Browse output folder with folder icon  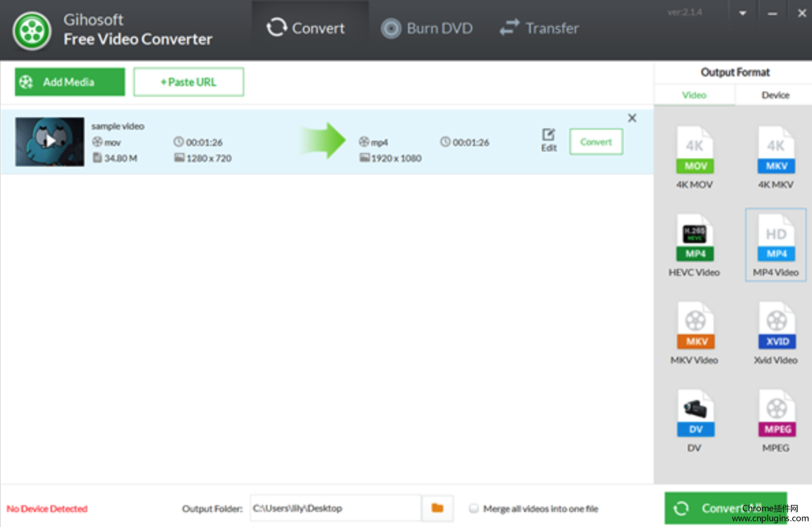[x=437, y=509]
